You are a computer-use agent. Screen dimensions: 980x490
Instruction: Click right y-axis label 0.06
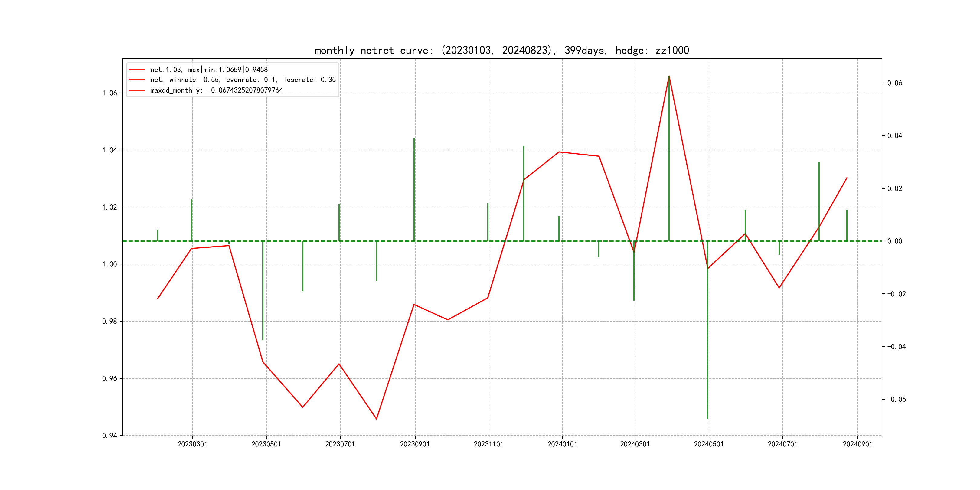895,83
